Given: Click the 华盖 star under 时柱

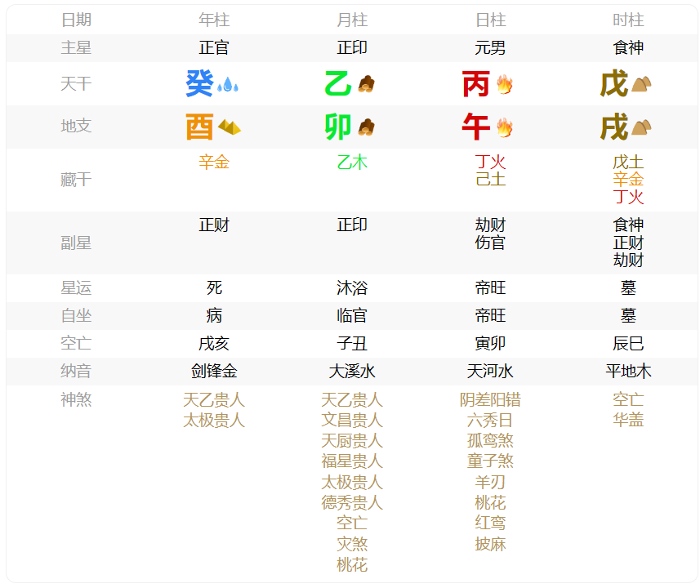Looking at the screenshot, I should 628,421.
